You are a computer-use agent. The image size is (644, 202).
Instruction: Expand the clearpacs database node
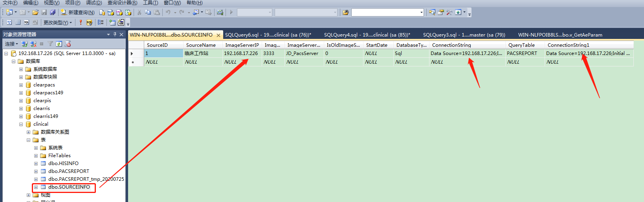[21, 85]
